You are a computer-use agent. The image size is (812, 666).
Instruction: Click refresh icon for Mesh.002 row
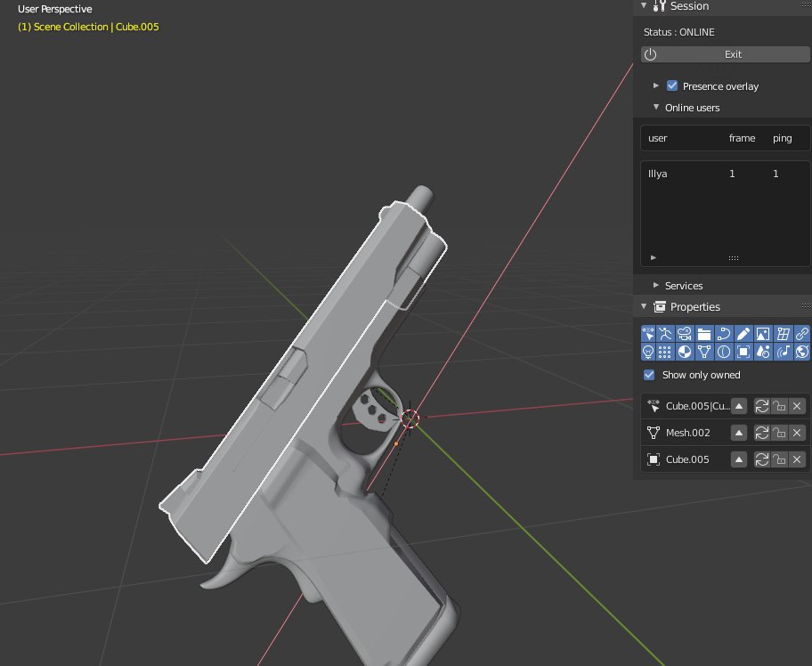tap(762, 433)
